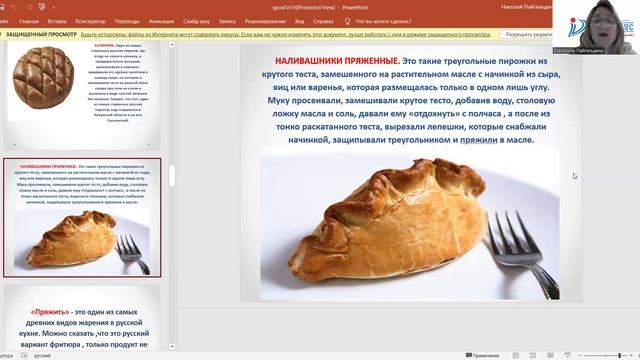Image resolution: width=640 pixels, height=360 pixels.
Task: Start Slide Show from the status bar icon
Action: pos(567,356)
